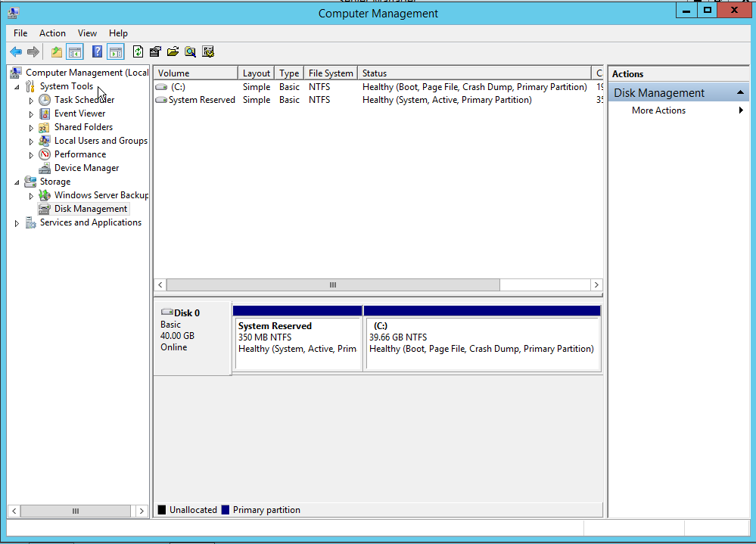This screenshot has width=756, height=544.
Task: Open the View menu
Action: coord(87,33)
